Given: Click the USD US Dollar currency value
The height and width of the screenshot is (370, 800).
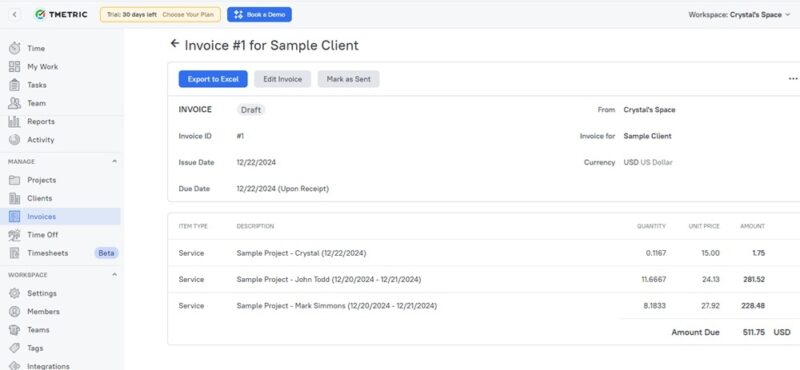Looking at the screenshot, I should click(648, 162).
